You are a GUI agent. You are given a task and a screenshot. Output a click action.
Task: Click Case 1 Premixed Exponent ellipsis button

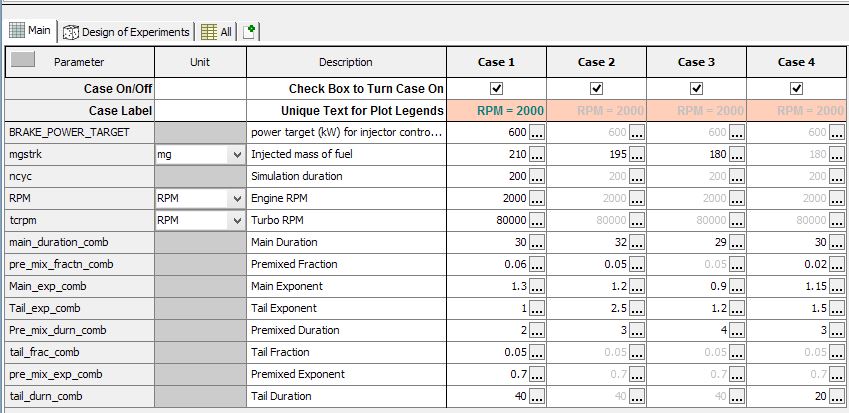537,375
